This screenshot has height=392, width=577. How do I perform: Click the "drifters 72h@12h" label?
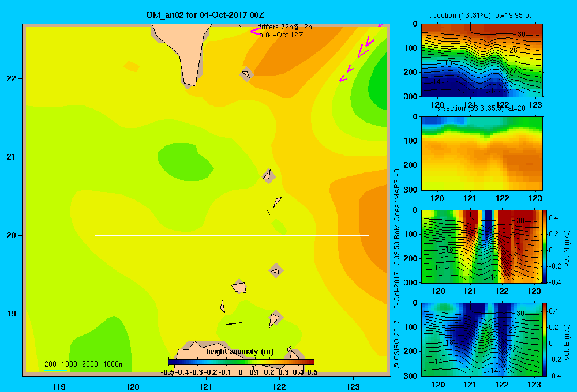pyautogui.click(x=284, y=27)
